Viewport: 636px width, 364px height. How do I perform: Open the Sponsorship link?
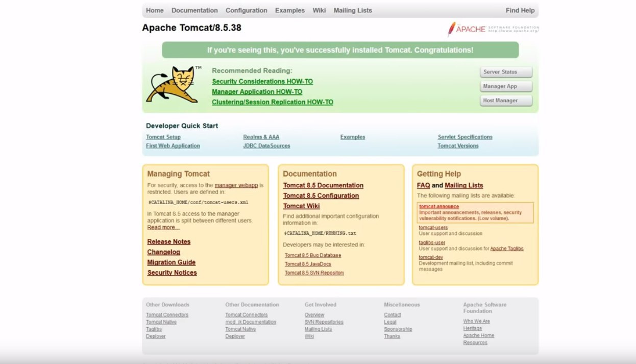(x=398, y=329)
